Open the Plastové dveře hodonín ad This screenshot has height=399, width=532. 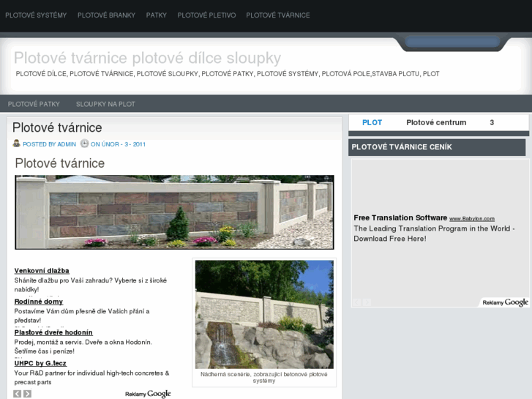coord(53,332)
